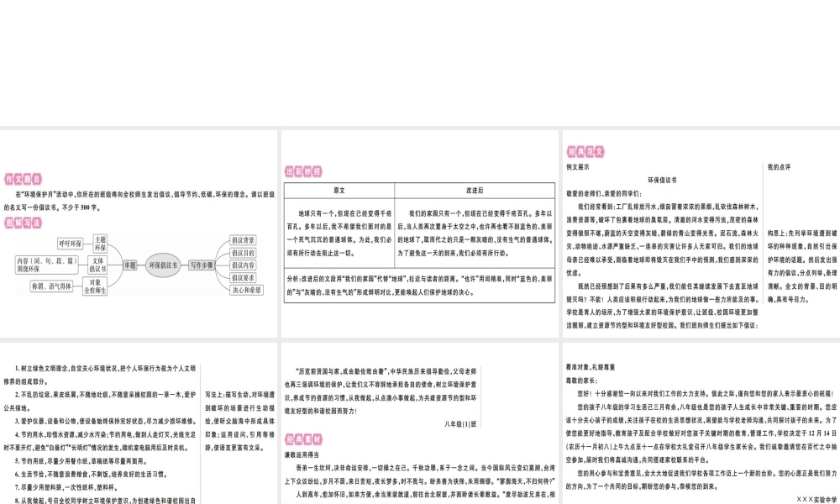Click the 主题 环保 box in the mind map
The image size is (840, 504).
pos(100,244)
